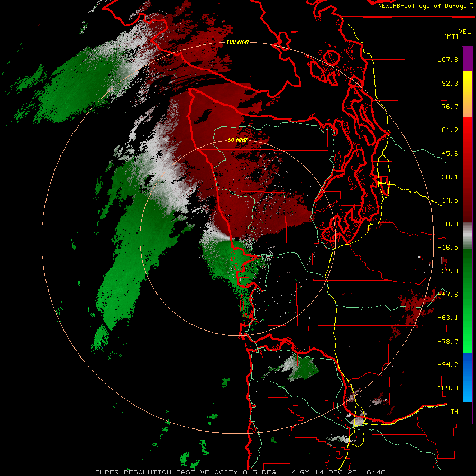Click the -63.1 velocity scale value
476x476 pixels.
pos(448,318)
